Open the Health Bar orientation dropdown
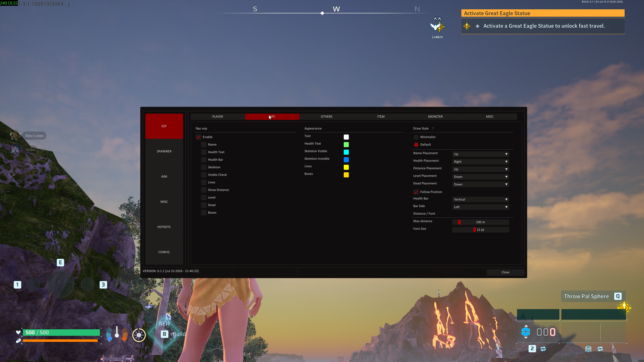 pos(481,200)
